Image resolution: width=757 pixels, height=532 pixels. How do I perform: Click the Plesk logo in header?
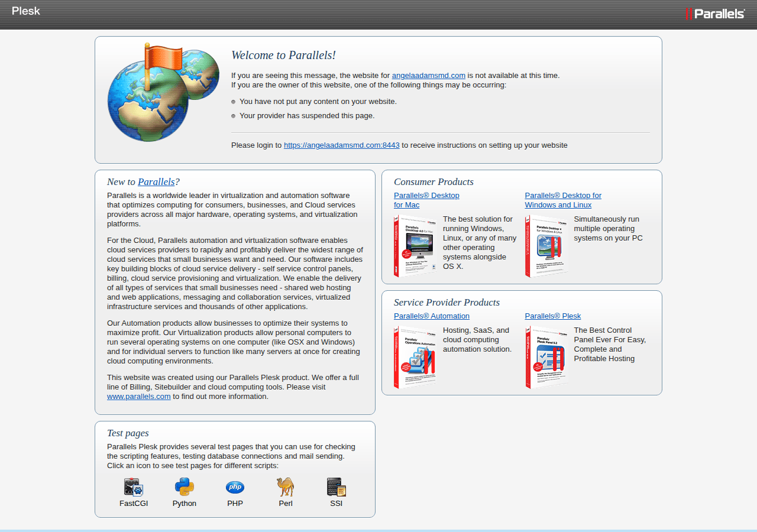click(26, 11)
